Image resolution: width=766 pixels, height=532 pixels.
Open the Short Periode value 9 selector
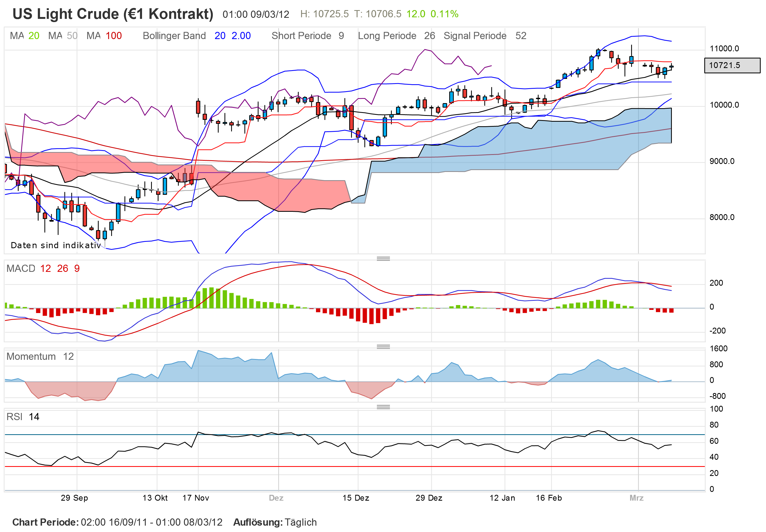point(341,36)
